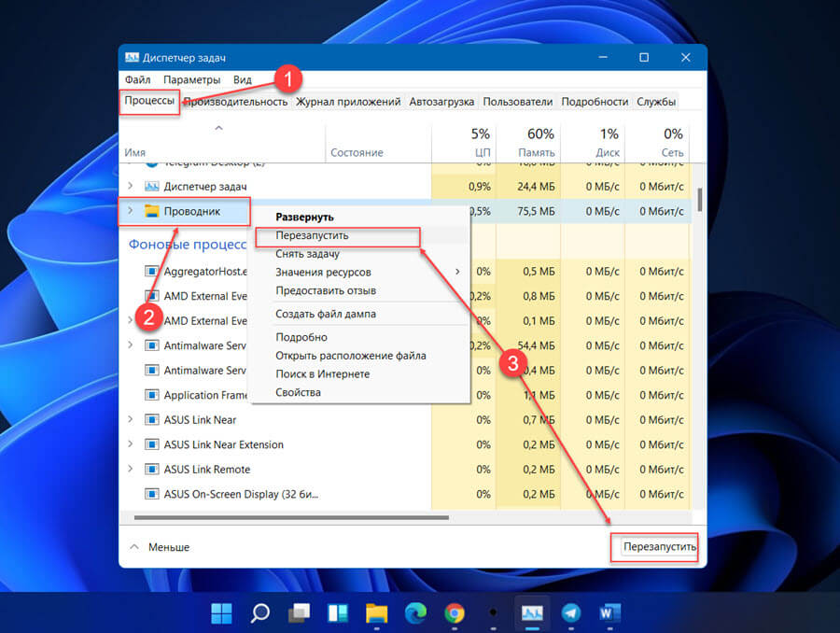
Task: Open the Вид menu
Action: click(242, 80)
